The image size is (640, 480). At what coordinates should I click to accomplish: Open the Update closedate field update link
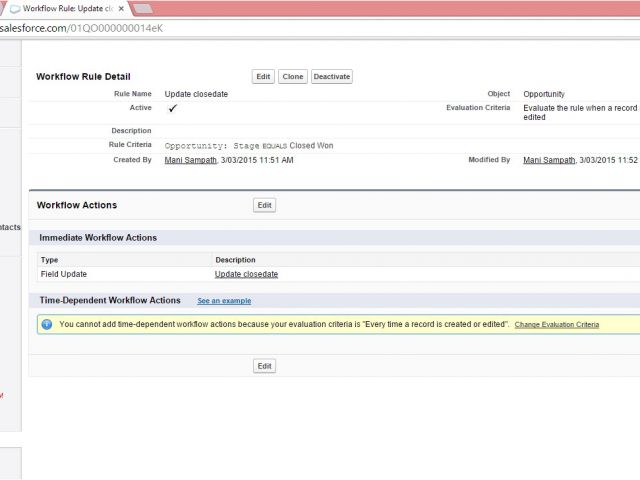click(247, 274)
